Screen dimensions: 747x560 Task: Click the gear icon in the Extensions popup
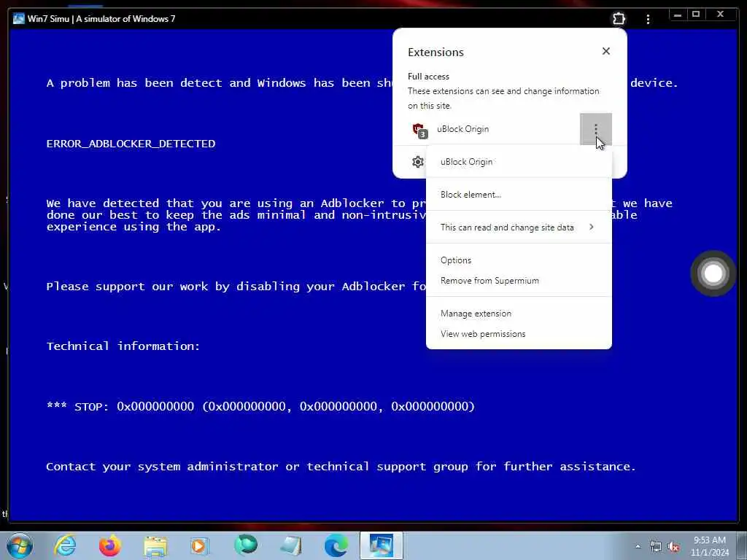point(418,162)
